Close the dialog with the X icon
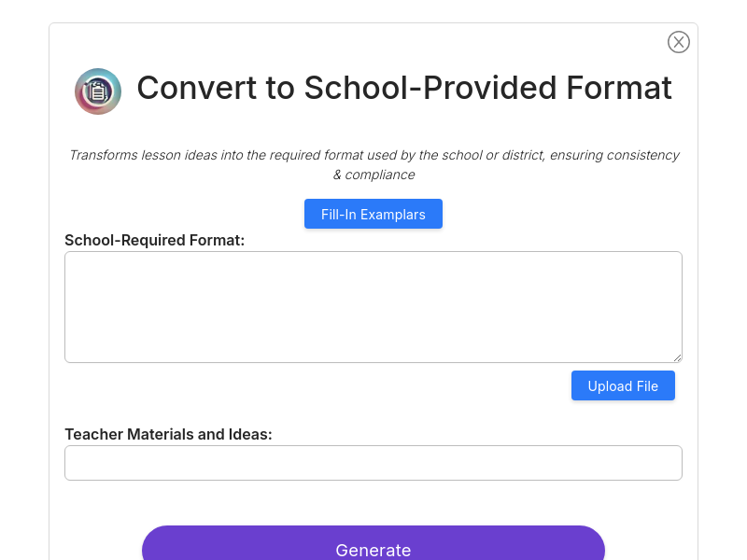This screenshot has width=747, height=560. click(679, 42)
